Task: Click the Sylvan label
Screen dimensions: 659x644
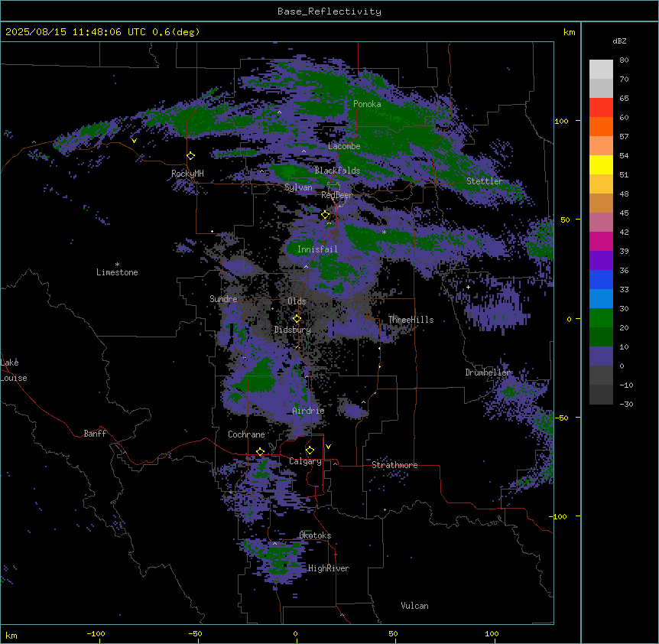Action: click(298, 187)
